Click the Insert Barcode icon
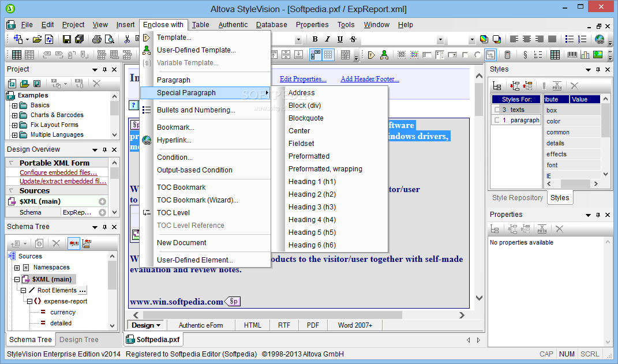 click(x=572, y=55)
